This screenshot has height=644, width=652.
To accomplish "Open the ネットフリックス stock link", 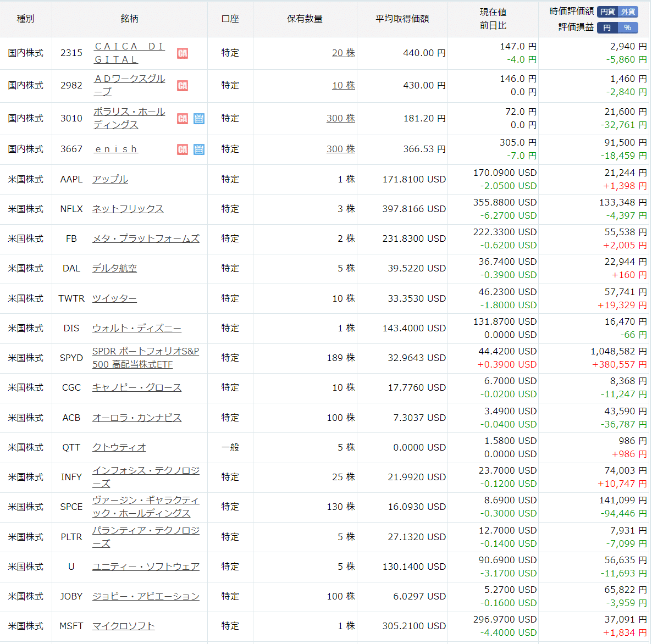I will point(128,209).
